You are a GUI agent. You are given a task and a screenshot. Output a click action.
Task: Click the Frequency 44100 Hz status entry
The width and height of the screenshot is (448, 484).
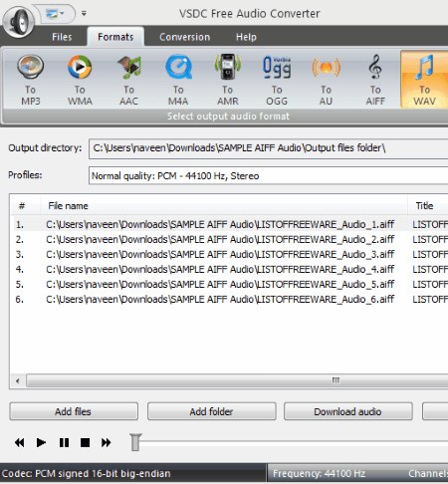pyautogui.click(x=320, y=473)
